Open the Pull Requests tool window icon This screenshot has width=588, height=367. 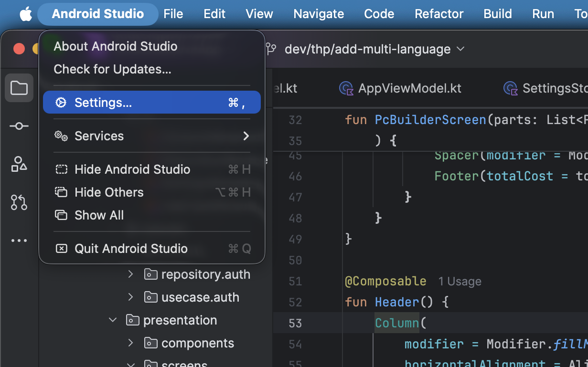[19, 202]
